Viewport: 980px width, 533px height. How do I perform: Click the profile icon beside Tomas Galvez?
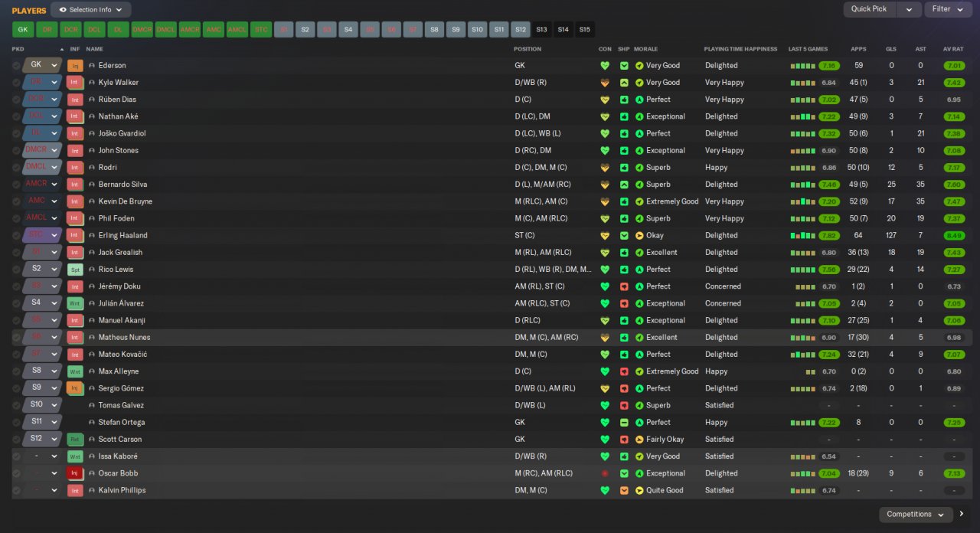(92, 405)
